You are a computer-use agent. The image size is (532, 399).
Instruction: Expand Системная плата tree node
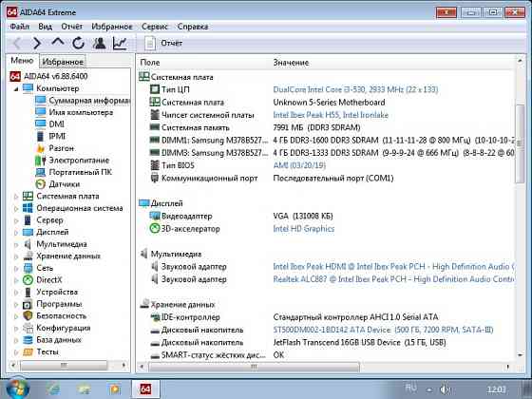(x=16, y=197)
